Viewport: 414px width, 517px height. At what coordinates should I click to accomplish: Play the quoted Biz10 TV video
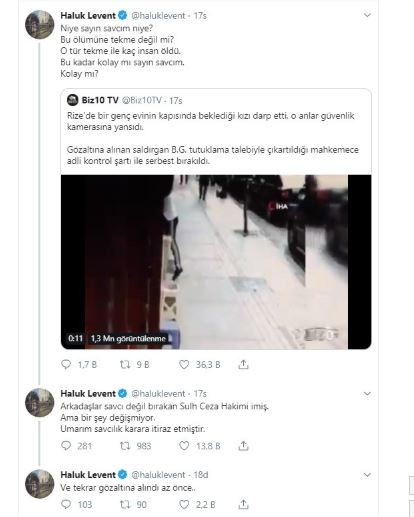[x=216, y=262]
